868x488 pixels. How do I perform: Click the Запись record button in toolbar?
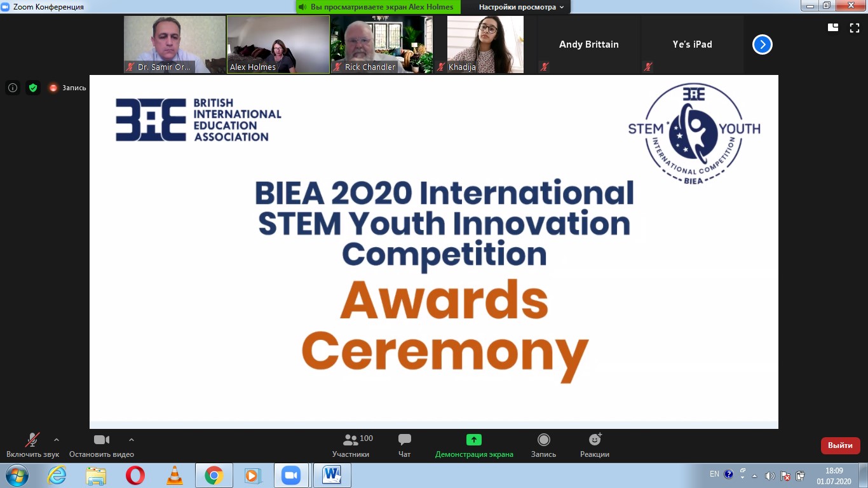[543, 445]
